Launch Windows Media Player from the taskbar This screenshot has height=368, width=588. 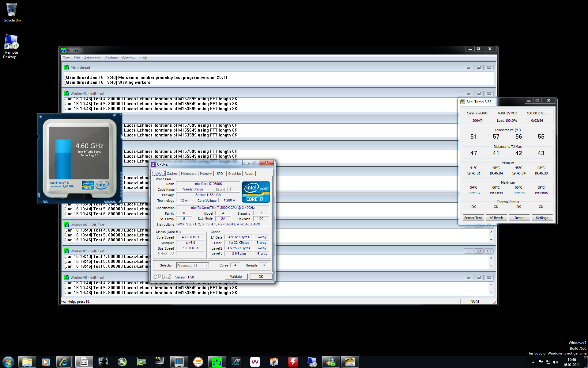point(46,362)
